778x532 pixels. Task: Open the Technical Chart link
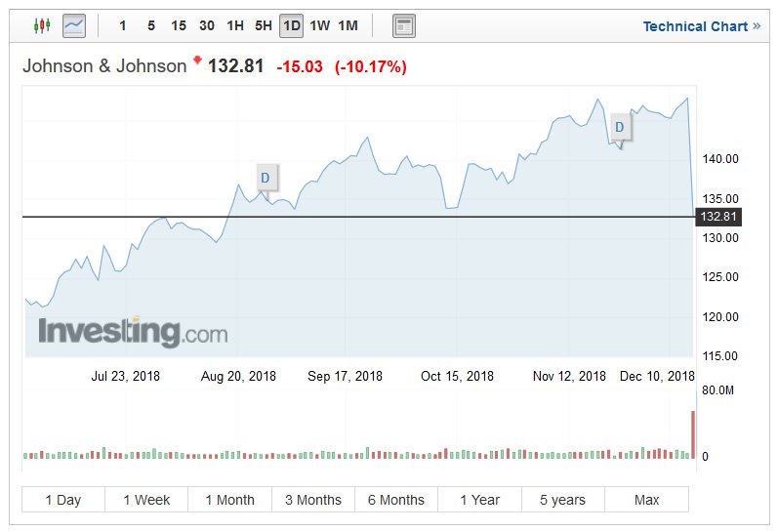(x=702, y=26)
